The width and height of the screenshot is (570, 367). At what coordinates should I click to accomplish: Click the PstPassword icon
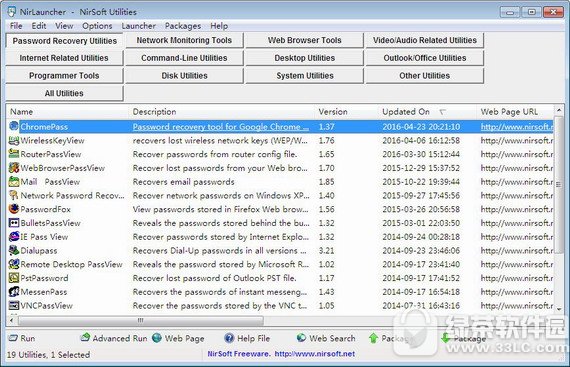coord(13,278)
